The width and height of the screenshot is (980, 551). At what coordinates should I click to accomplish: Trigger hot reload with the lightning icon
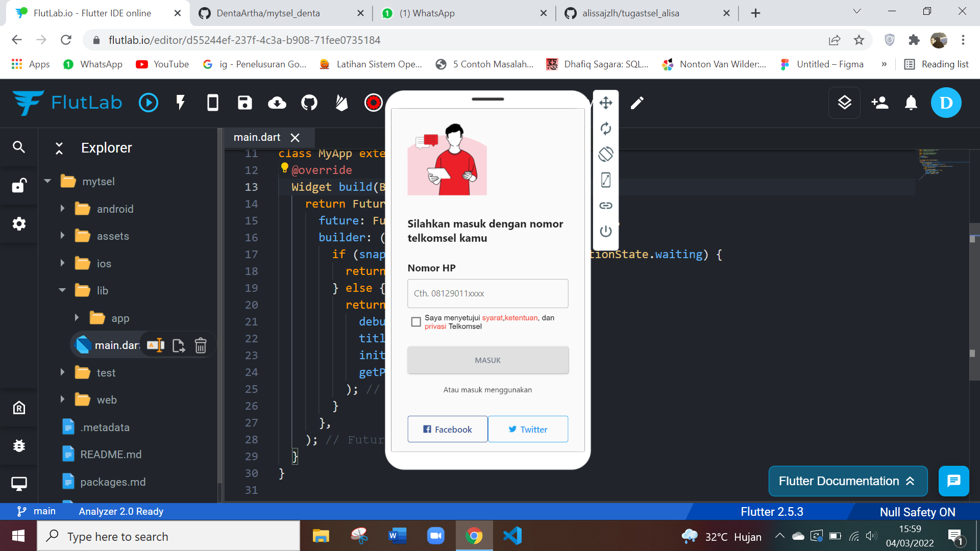coord(180,103)
